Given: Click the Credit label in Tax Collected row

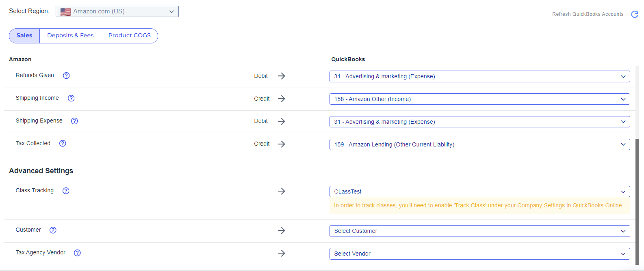Looking at the screenshot, I should pyautogui.click(x=262, y=144).
